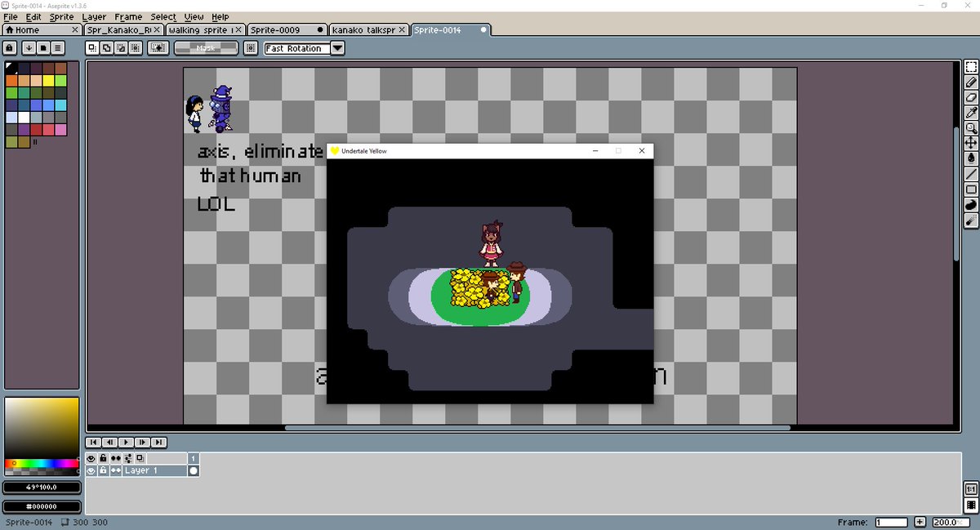980x530 pixels.
Task: Choose Replace selection mode
Action: pyautogui.click(x=93, y=48)
